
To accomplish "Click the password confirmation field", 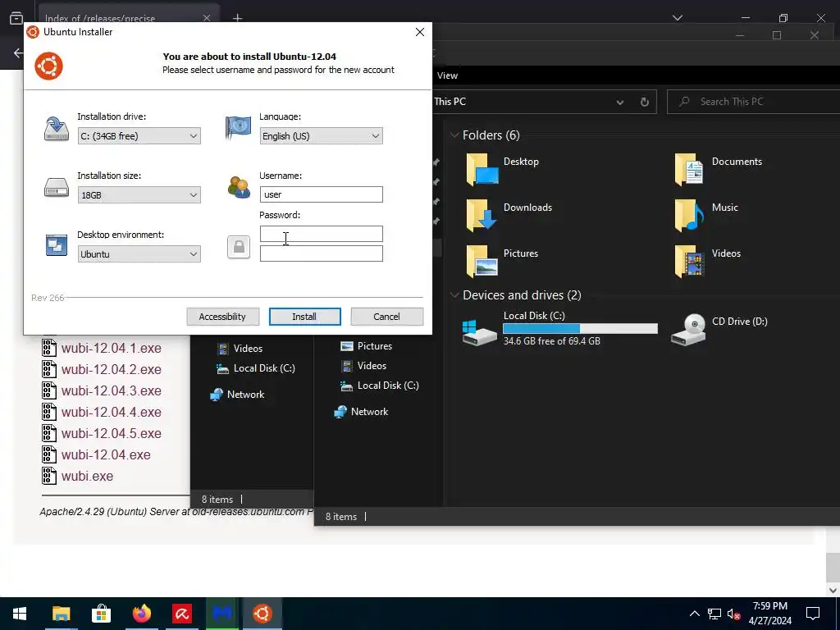I will (x=321, y=253).
